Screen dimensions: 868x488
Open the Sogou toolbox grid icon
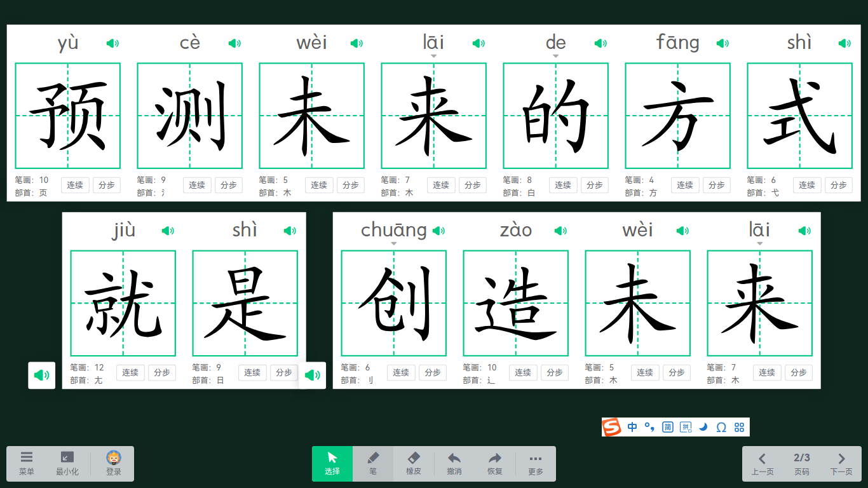point(739,427)
